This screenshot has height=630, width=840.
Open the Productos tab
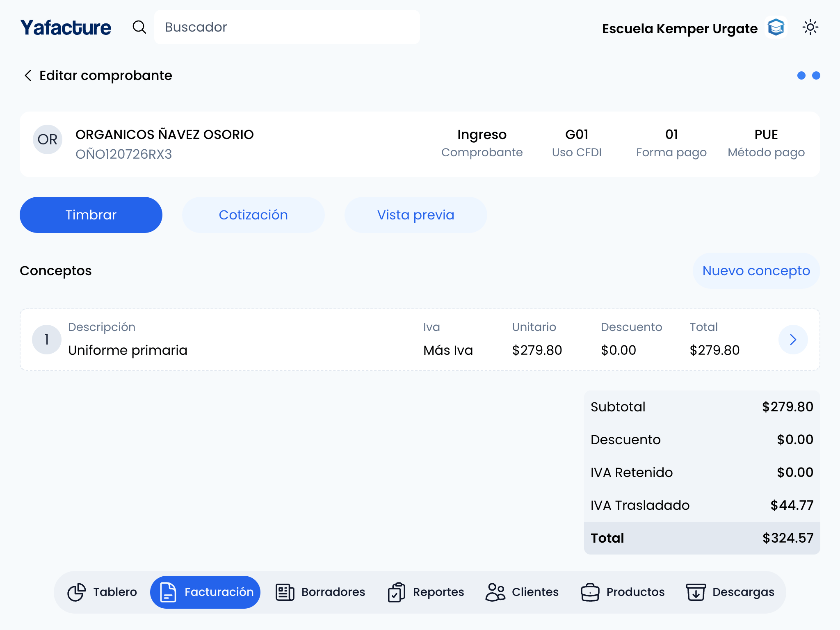(623, 592)
